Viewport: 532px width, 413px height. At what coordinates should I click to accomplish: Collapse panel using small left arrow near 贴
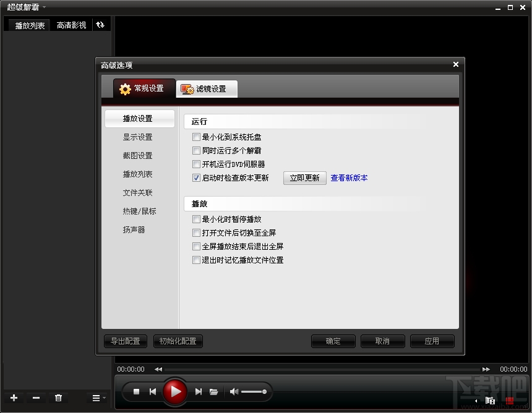click(x=475, y=401)
